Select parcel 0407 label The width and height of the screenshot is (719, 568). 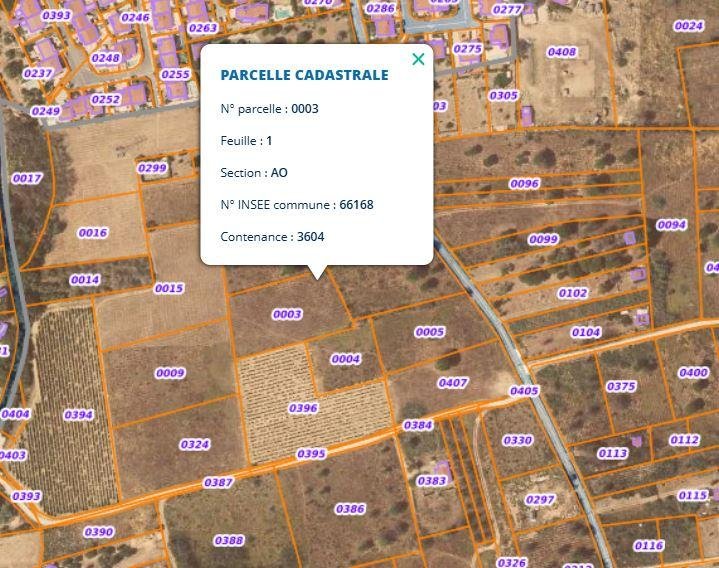coord(453,383)
